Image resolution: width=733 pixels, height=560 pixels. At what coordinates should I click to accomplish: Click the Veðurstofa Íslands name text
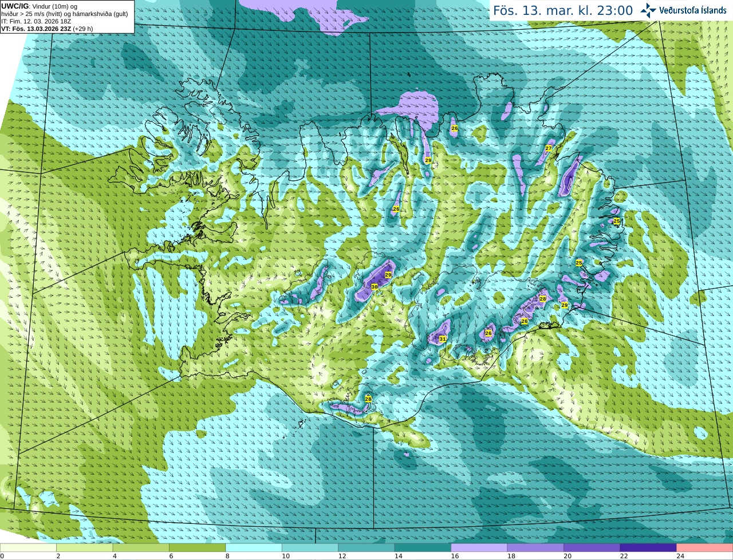[693, 10]
